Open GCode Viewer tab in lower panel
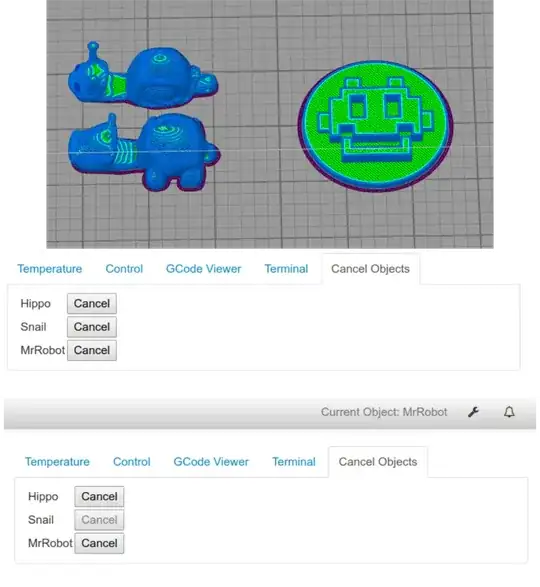The height and width of the screenshot is (587, 540). pos(211,462)
